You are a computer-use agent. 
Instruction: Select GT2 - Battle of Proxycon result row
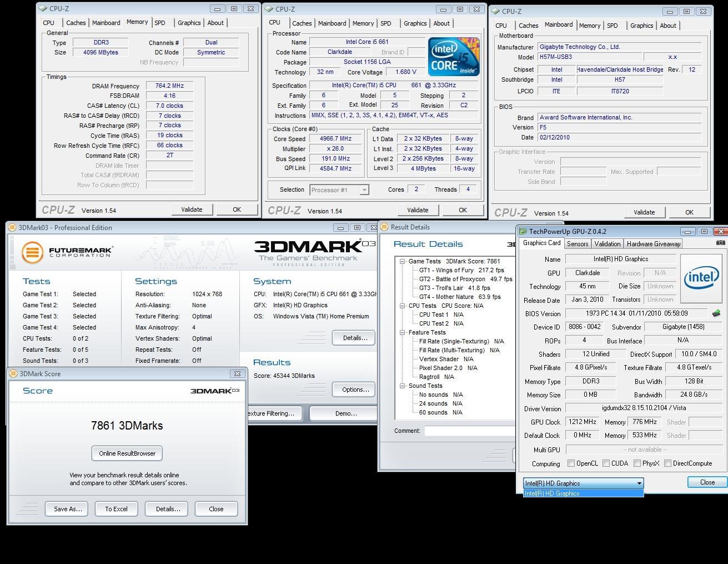[465, 279]
